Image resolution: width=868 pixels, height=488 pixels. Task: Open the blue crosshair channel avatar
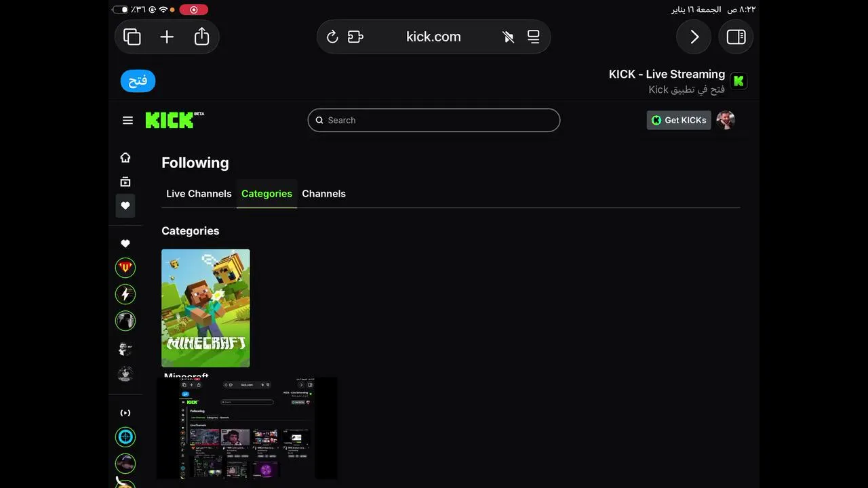pyautogui.click(x=125, y=437)
